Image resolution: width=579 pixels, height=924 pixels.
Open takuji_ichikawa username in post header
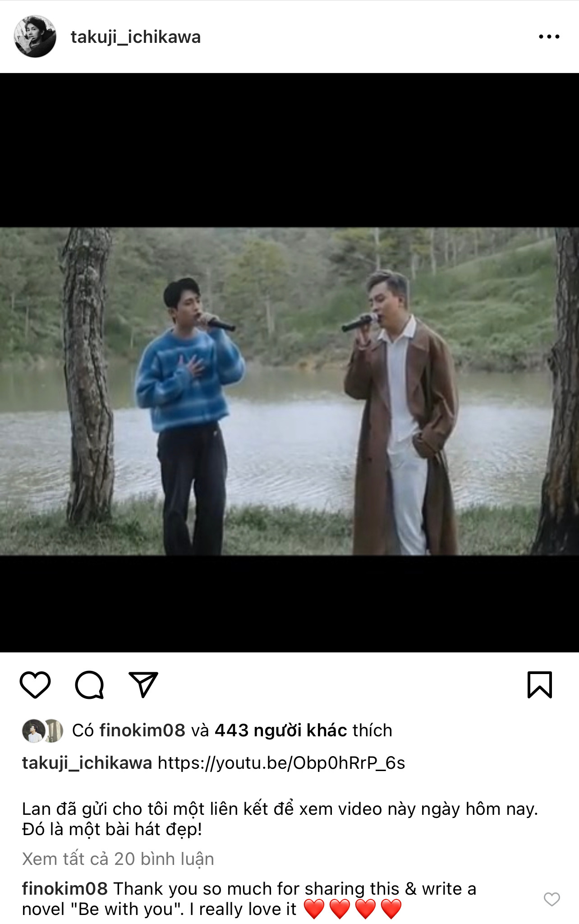pos(136,37)
